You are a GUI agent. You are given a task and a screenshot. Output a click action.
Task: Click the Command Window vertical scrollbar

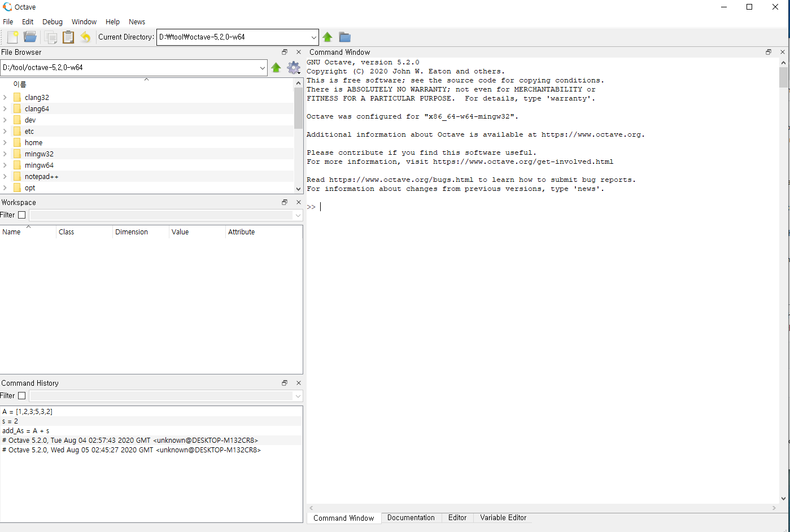pyautogui.click(x=783, y=77)
